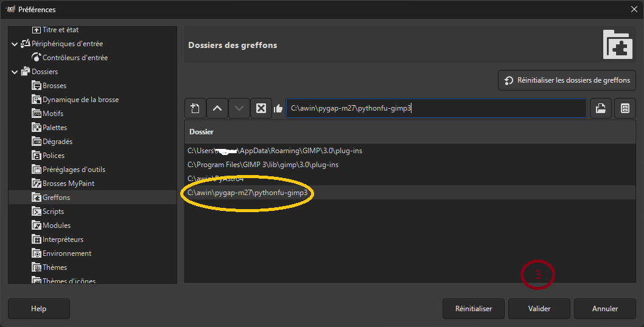This screenshot has width=644, height=327.
Task: Click the folder path input field
Action: click(436, 108)
